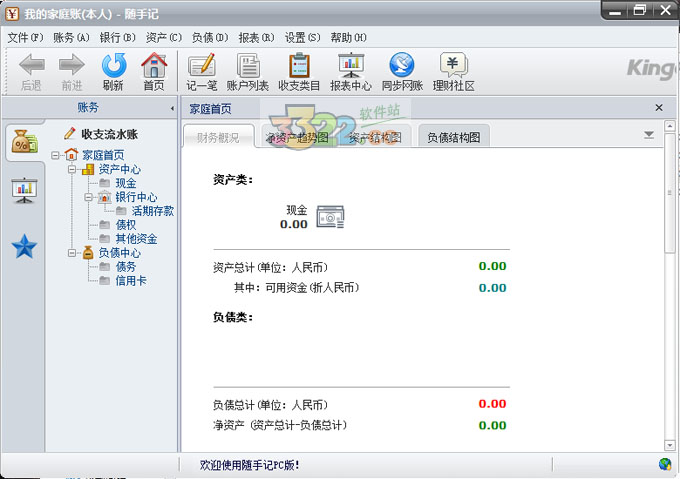This screenshot has width=680, height=479.
Task: Go to 首页 home icon
Action: coord(153,66)
